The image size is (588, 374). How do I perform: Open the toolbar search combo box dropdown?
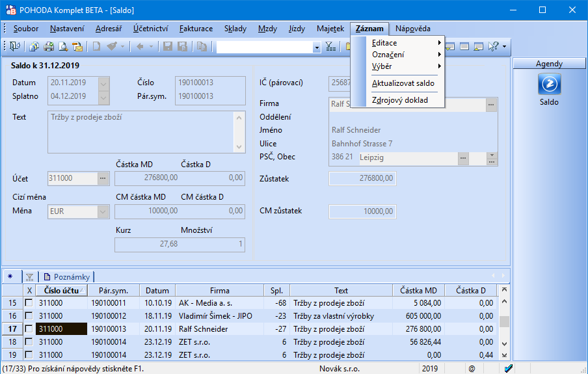tap(317, 47)
